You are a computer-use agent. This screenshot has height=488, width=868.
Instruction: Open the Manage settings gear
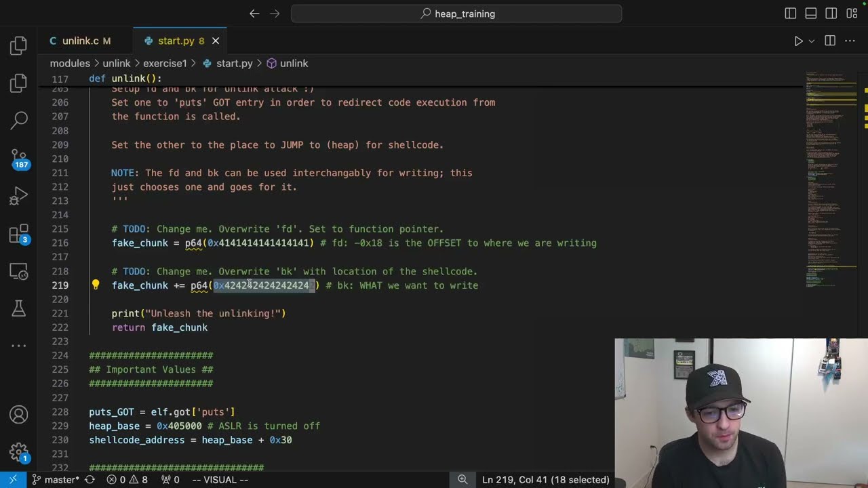19,452
